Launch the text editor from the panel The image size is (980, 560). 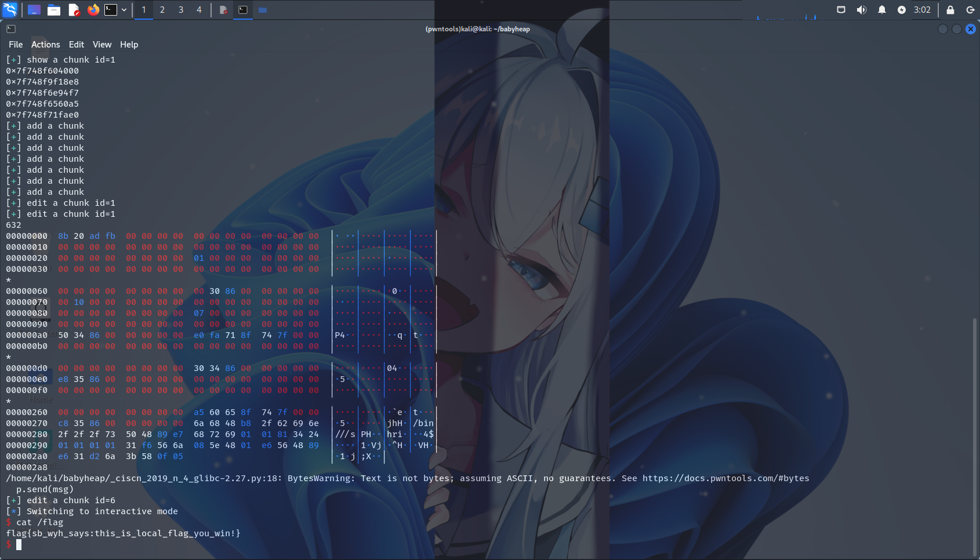[x=74, y=10]
